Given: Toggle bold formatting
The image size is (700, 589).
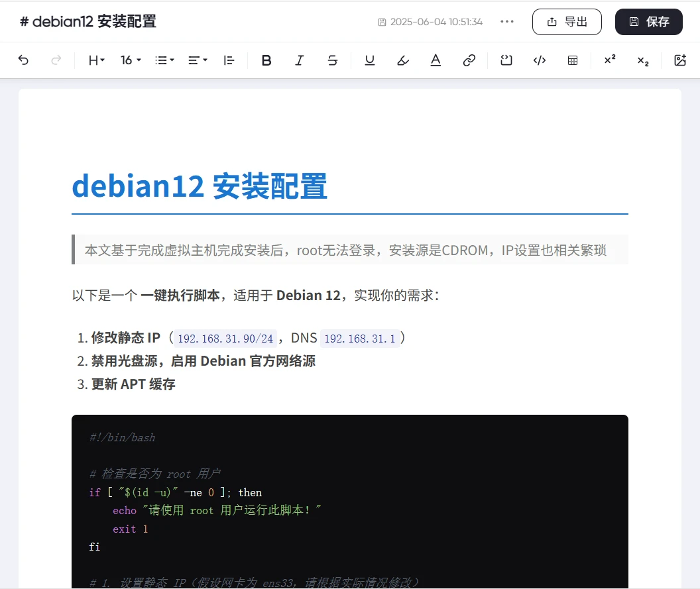Looking at the screenshot, I should click(x=266, y=60).
